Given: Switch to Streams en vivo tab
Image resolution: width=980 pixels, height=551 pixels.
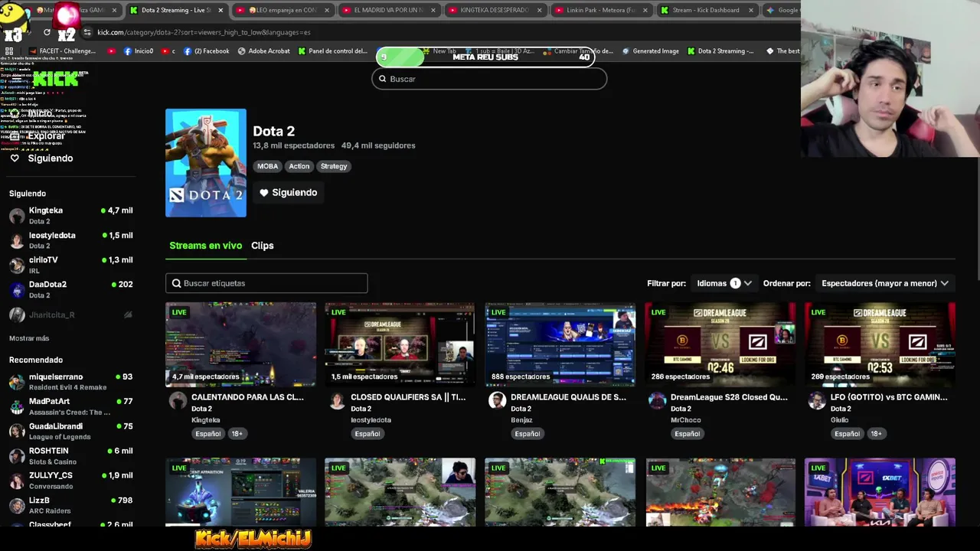Looking at the screenshot, I should pos(205,246).
